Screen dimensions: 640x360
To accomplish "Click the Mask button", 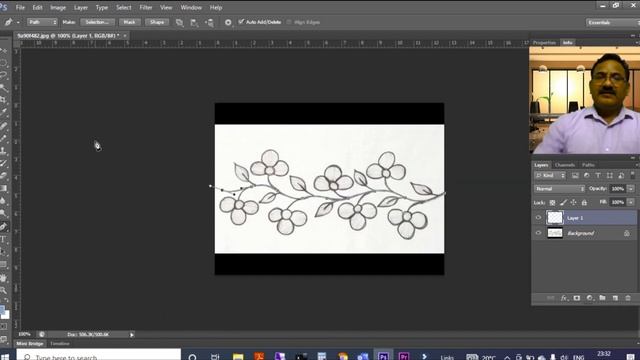I will 129,22.
